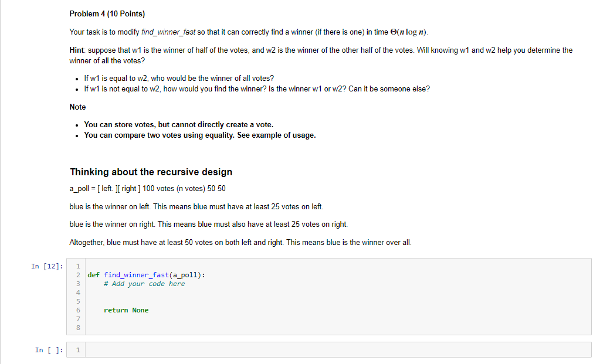Click the 'If w1 is equal to w2' bullet
Screen dimensions: 600x364
pos(179,79)
